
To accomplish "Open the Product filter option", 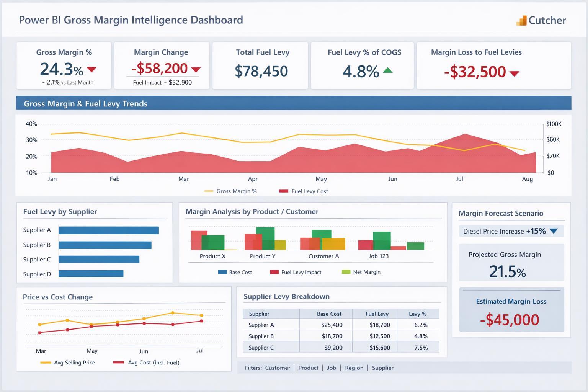I will coord(308,367).
